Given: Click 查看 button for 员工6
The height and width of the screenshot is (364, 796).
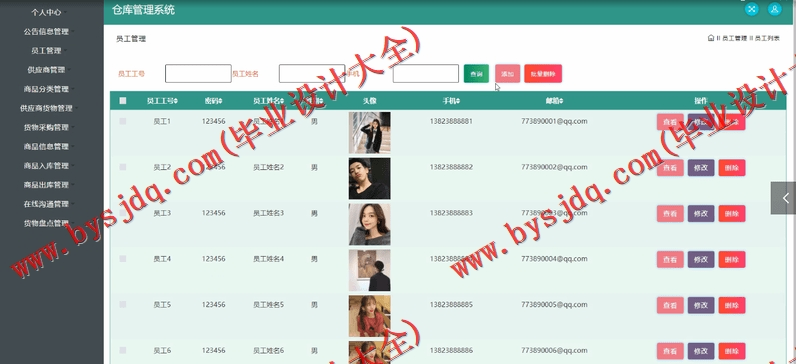Looking at the screenshot, I should (670, 351).
